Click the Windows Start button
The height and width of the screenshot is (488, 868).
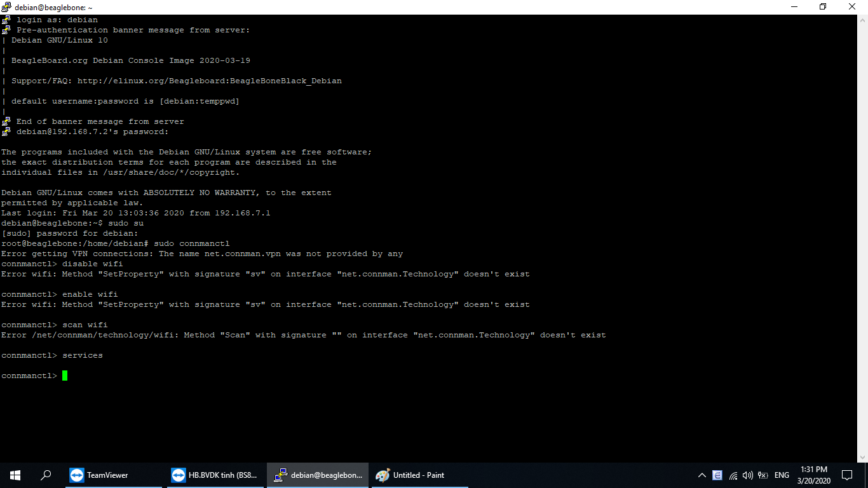15,475
